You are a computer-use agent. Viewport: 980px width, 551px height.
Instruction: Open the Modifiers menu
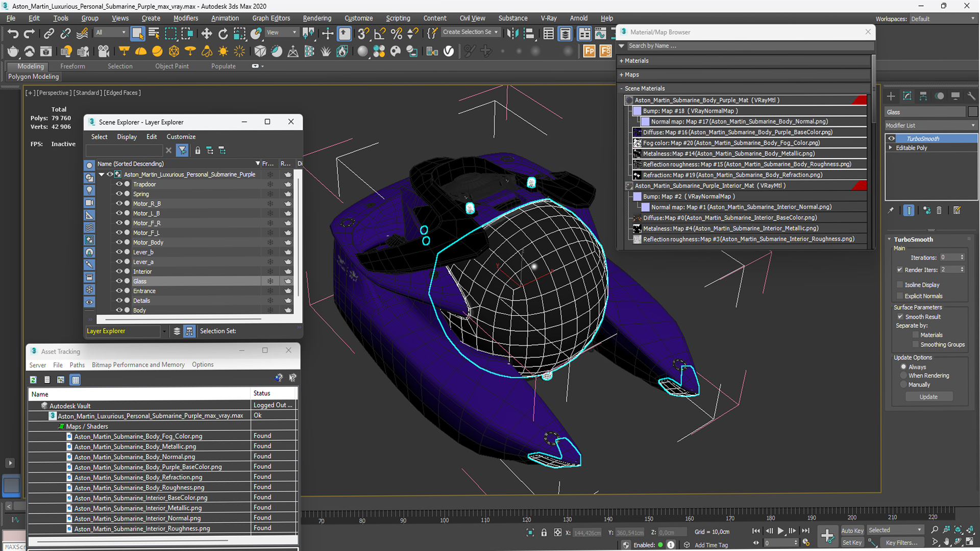click(x=186, y=18)
